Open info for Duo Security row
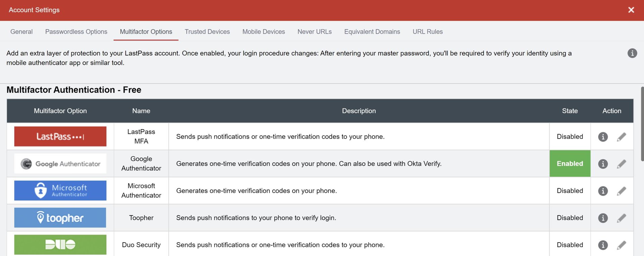 coord(603,245)
